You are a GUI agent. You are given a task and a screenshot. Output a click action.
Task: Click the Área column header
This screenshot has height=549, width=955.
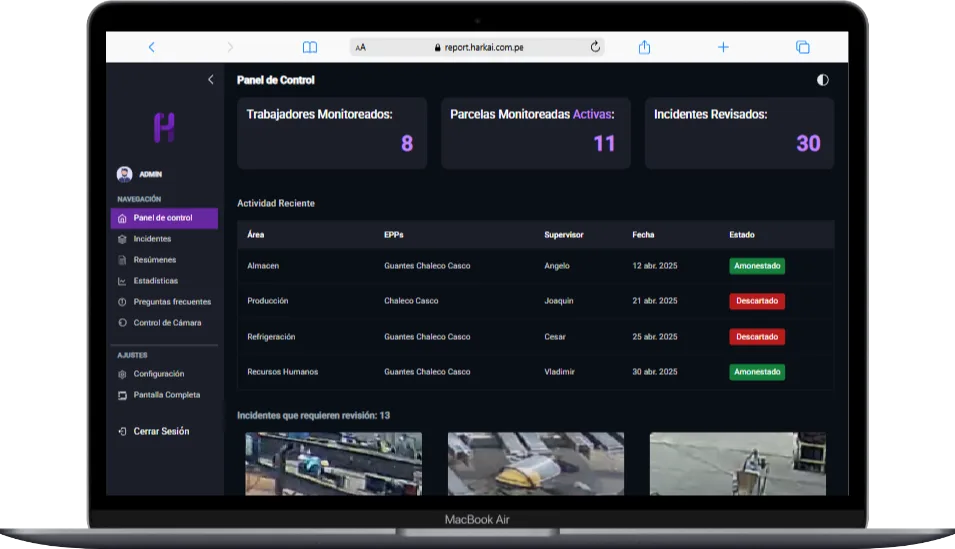click(x=256, y=235)
